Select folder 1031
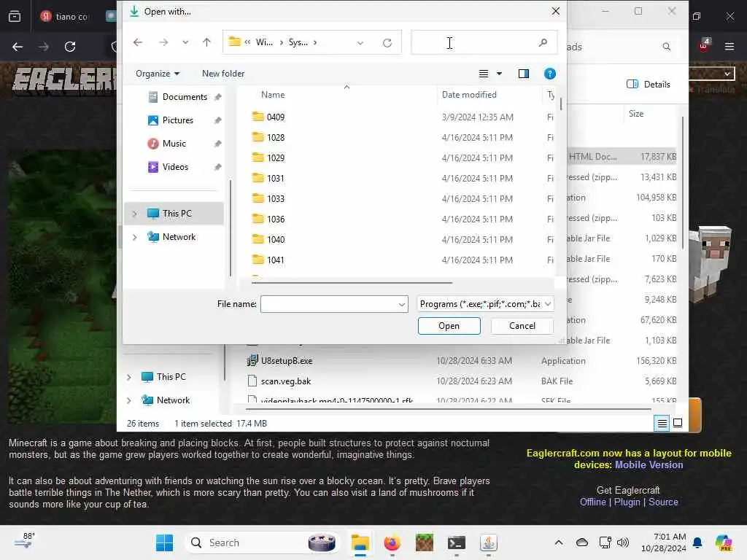The width and height of the screenshot is (747, 560). tap(275, 179)
